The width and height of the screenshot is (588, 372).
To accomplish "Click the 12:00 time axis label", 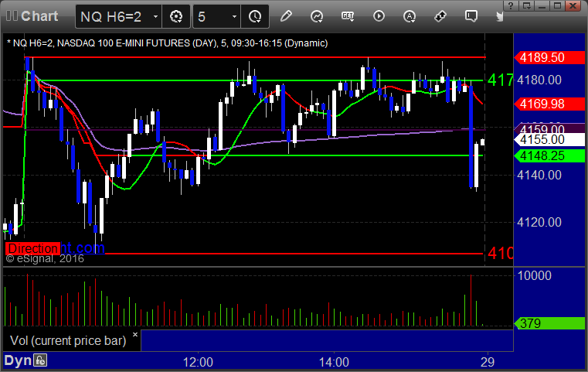I will click(x=198, y=362).
